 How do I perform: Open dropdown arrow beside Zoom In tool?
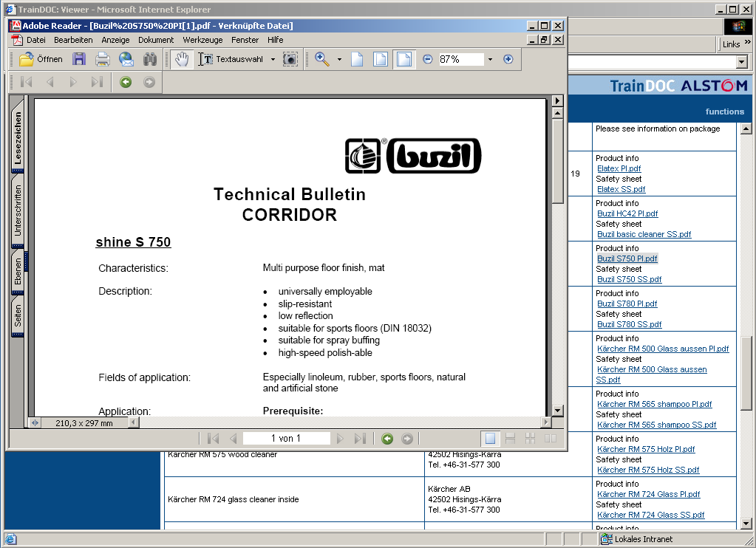339,59
